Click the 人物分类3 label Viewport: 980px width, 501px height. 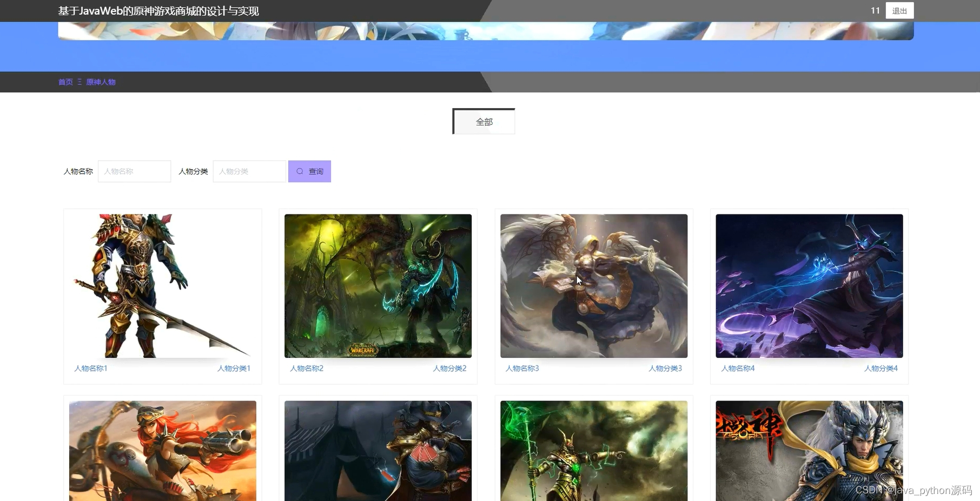(x=665, y=369)
